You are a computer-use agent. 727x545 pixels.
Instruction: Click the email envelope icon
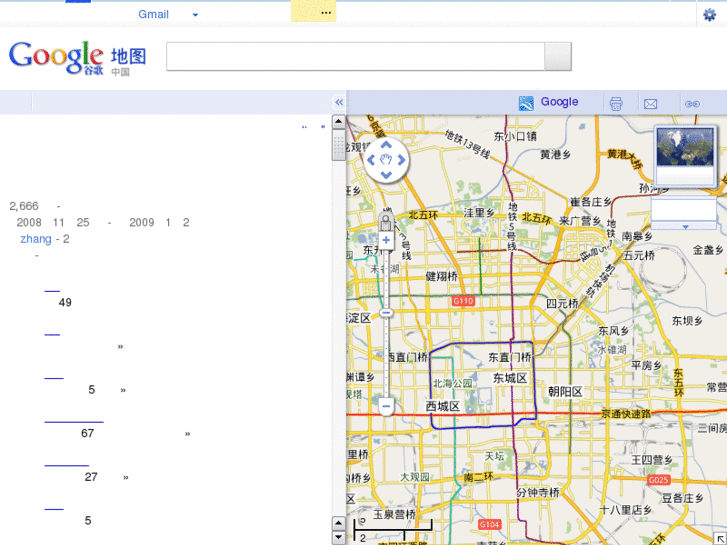coord(650,103)
